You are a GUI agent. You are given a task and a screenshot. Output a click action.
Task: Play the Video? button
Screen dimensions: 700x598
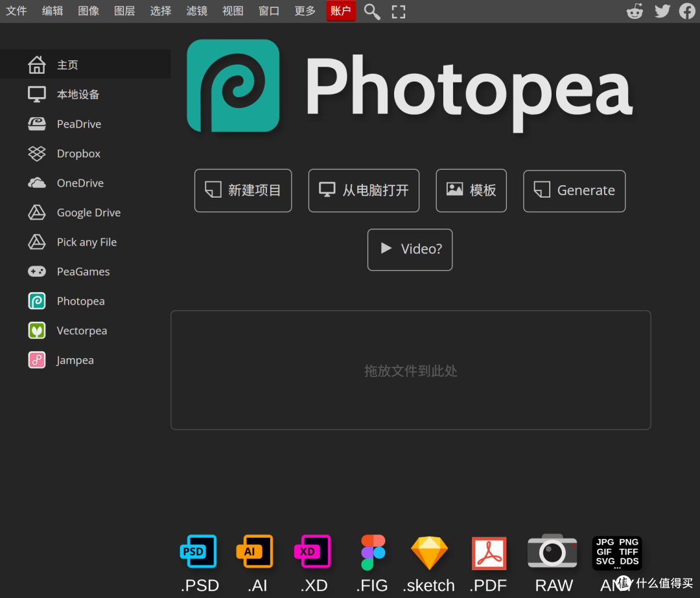[x=410, y=249]
